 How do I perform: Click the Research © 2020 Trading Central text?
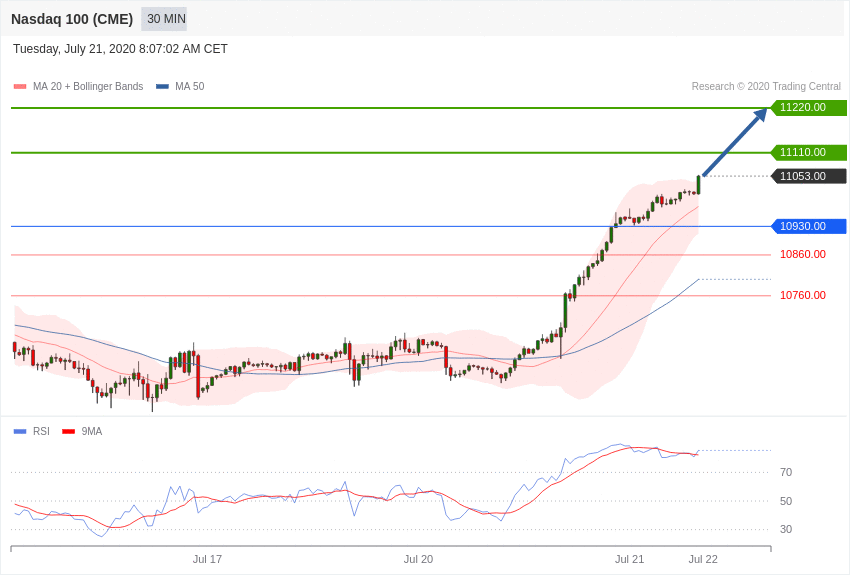pos(766,87)
